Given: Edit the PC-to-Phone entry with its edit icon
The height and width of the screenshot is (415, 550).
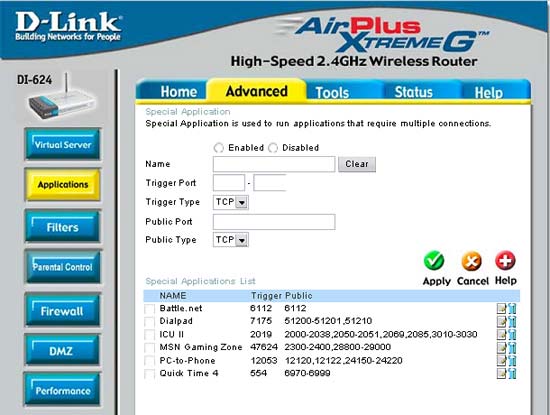Looking at the screenshot, I should 502,360.
